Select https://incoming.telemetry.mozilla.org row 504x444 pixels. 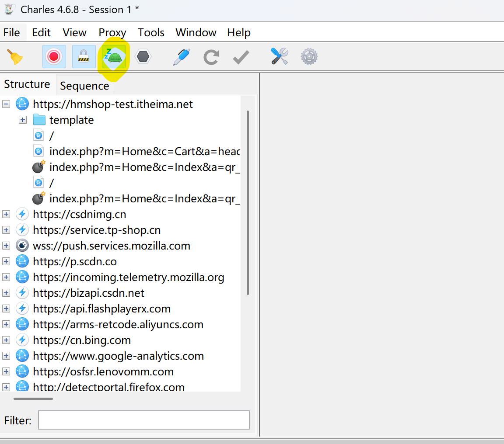129,277
